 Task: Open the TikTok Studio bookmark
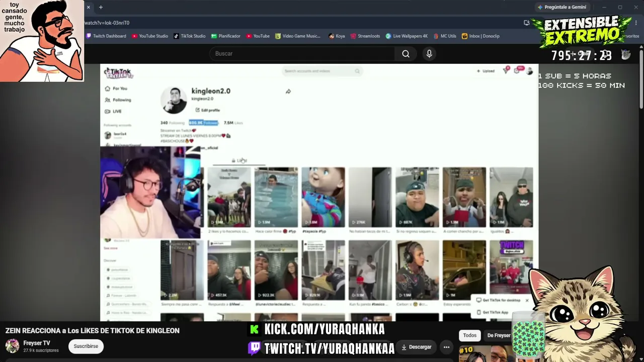pyautogui.click(x=190, y=36)
